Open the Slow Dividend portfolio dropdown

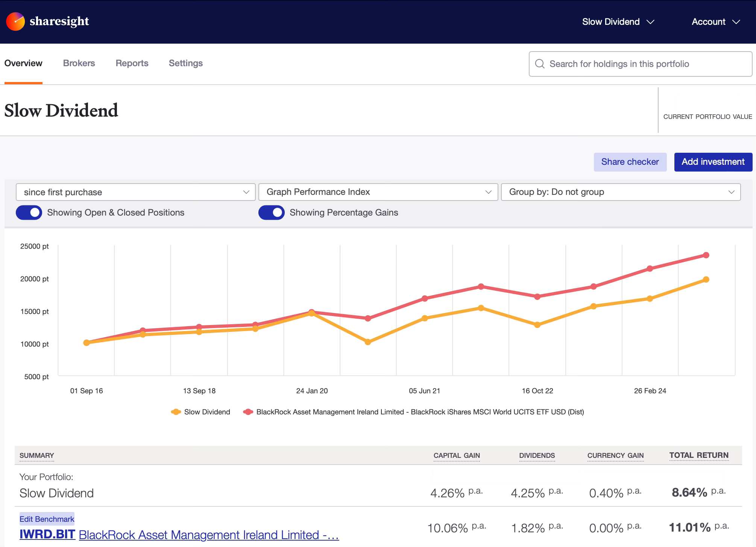[618, 22]
